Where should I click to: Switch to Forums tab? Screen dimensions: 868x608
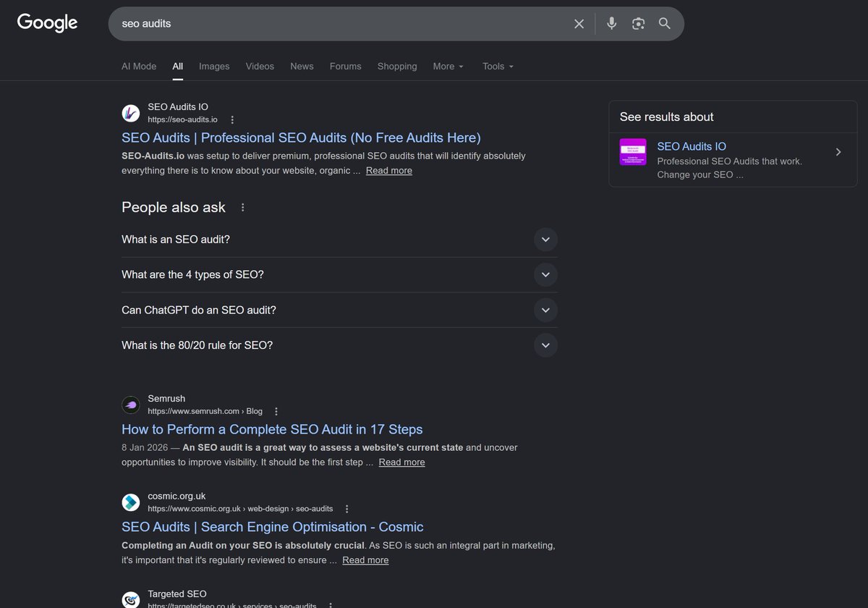pyautogui.click(x=345, y=67)
